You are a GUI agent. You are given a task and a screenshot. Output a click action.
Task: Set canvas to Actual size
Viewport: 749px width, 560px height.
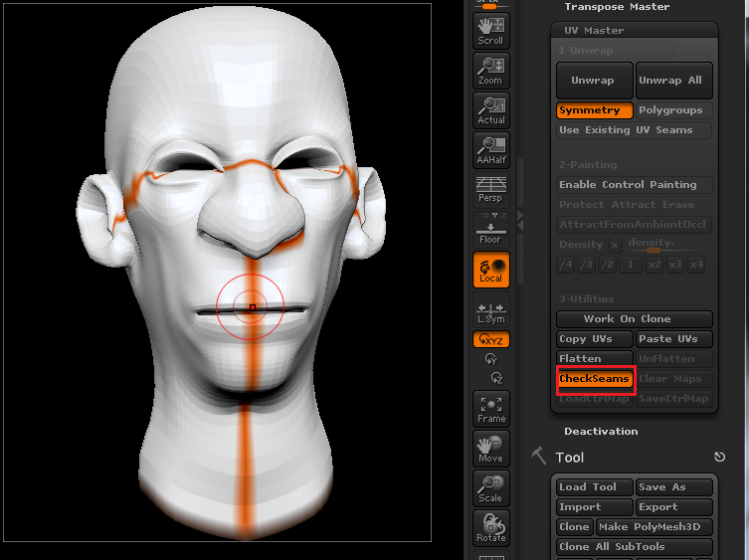pyautogui.click(x=491, y=109)
